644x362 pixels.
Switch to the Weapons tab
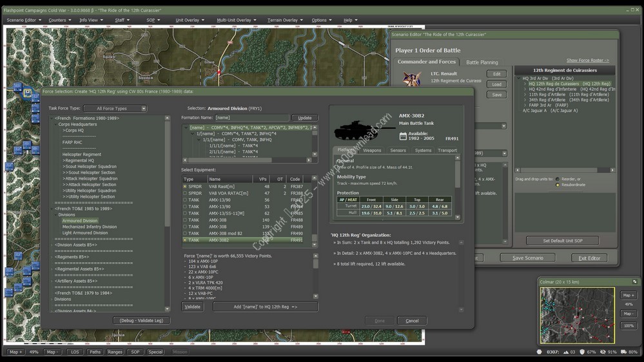[372, 150]
